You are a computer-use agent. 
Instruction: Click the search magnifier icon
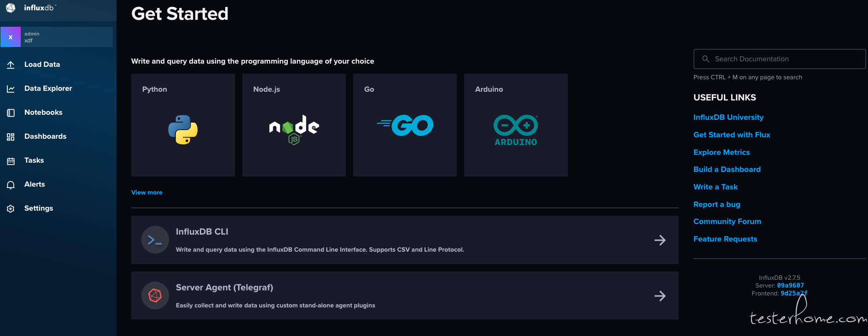point(705,59)
